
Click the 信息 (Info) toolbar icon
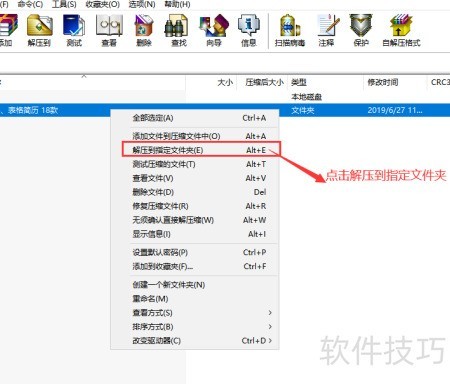point(249,30)
